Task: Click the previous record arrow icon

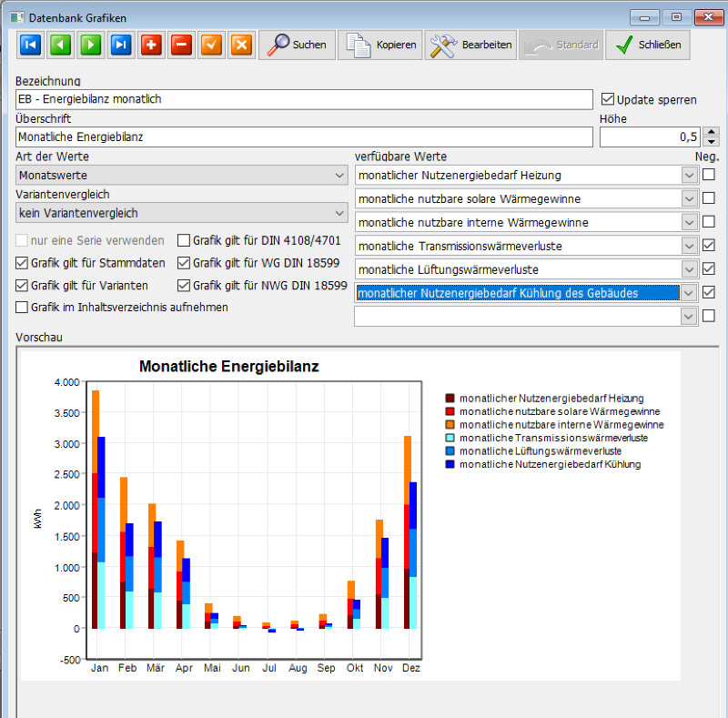Action: pos(59,45)
